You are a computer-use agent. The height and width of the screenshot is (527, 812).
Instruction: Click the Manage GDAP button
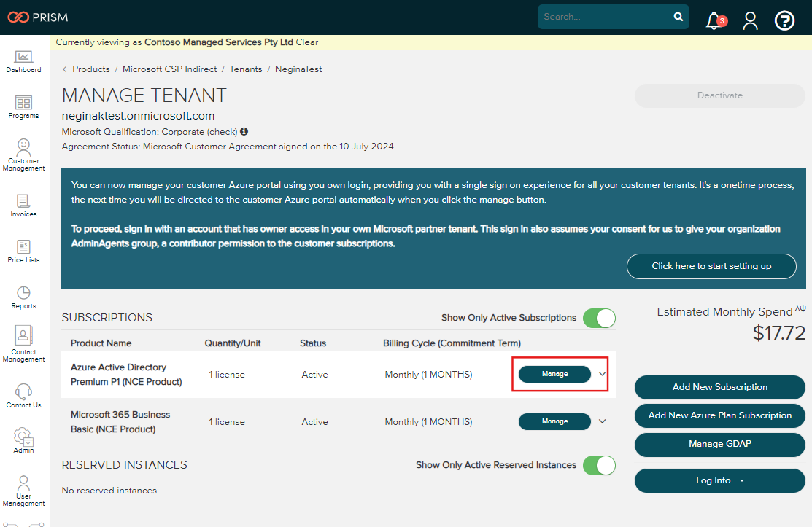(x=719, y=444)
